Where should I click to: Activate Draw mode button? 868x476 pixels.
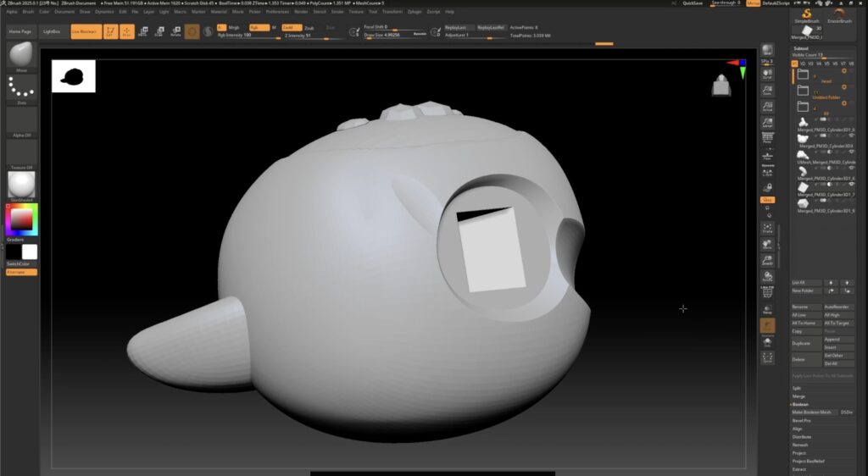127,31
